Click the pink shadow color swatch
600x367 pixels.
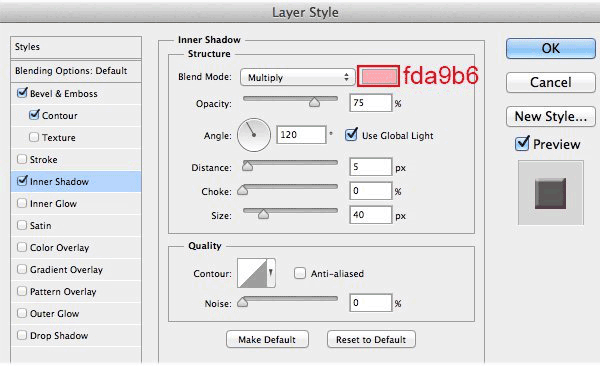click(378, 76)
